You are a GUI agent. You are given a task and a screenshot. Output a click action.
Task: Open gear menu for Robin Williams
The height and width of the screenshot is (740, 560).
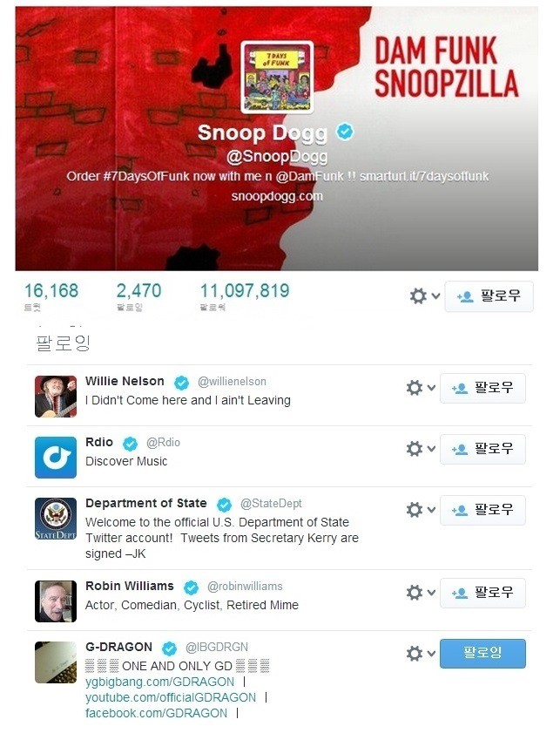tap(421, 593)
